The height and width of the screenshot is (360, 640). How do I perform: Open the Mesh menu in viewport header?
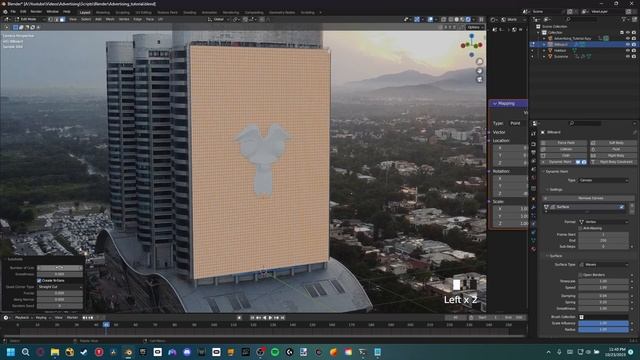click(x=110, y=19)
